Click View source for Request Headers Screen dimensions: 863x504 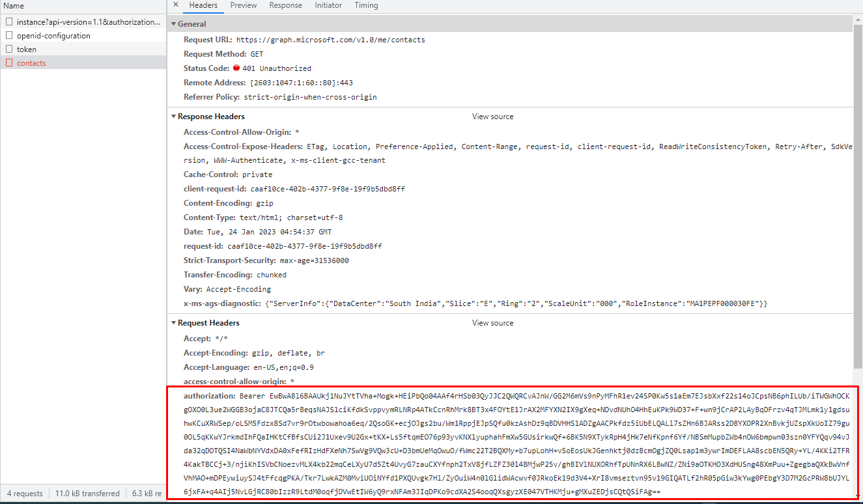(492, 322)
